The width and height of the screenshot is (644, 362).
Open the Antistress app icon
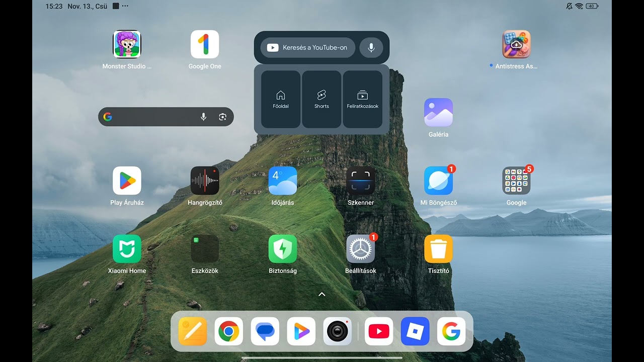coord(516,44)
